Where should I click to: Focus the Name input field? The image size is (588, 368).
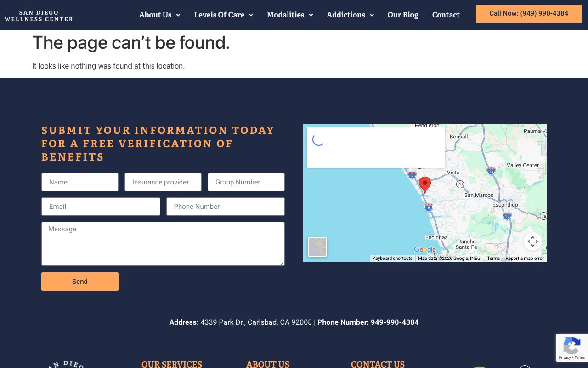pyautogui.click(x=80, y=182)
